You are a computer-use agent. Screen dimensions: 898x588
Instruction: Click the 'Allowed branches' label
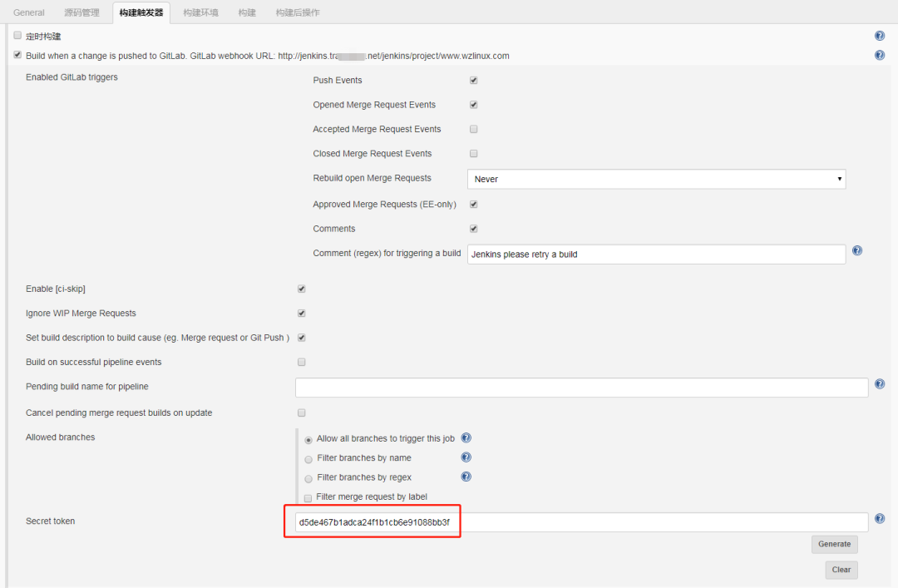point(60,437)
